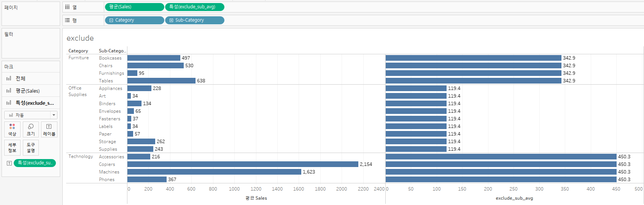This screenshot has height=205, width=644.
Task: Select the Bookcases row label
Action: click(x=110, y=58)
